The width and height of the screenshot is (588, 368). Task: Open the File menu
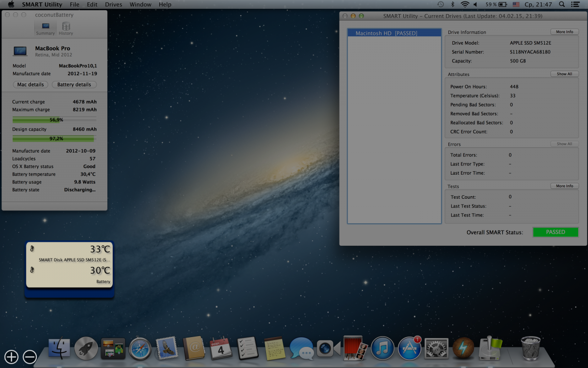click(74, 4)
